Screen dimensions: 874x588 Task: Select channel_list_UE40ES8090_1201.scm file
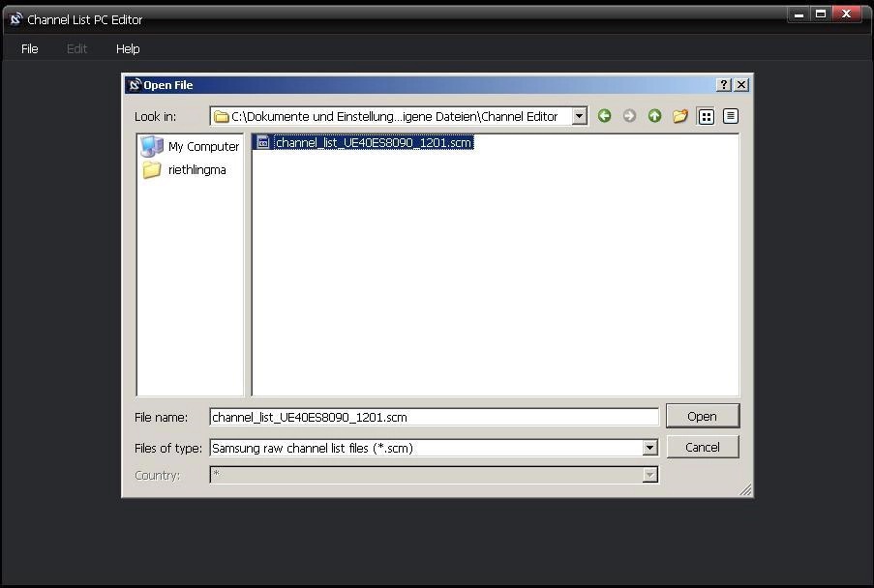tap(373, 143)
